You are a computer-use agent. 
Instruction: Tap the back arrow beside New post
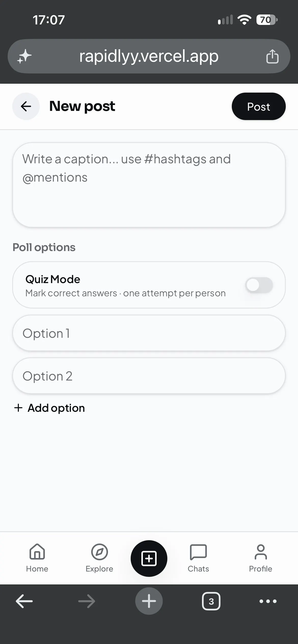pyautogui.click(x=26, y=106)
